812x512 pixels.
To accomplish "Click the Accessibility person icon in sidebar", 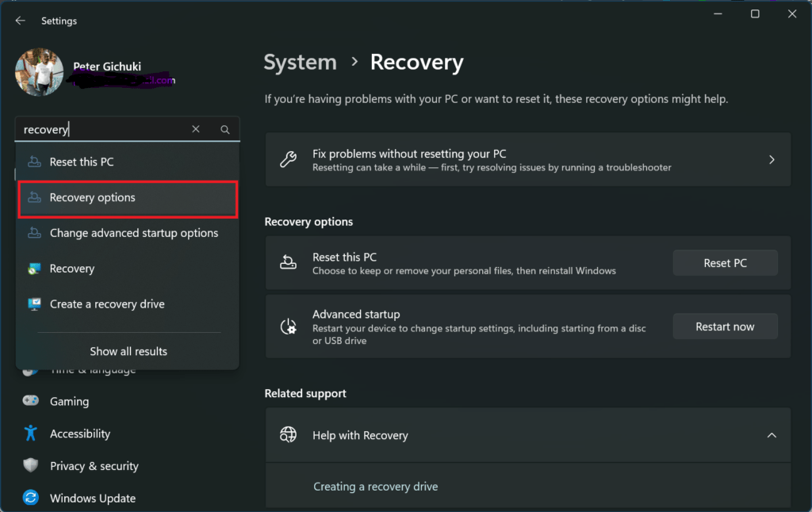I will point(30,434).
